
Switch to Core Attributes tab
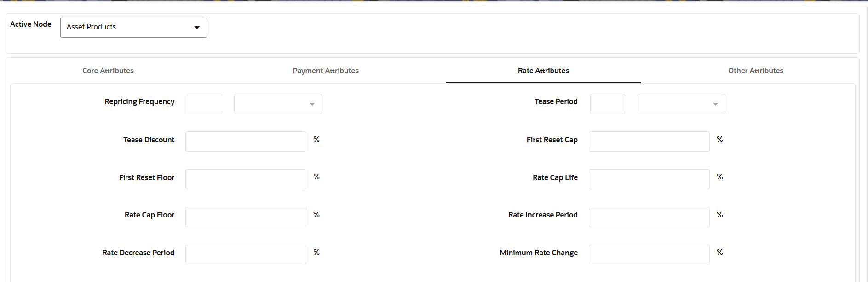click(x=108, y=70)
